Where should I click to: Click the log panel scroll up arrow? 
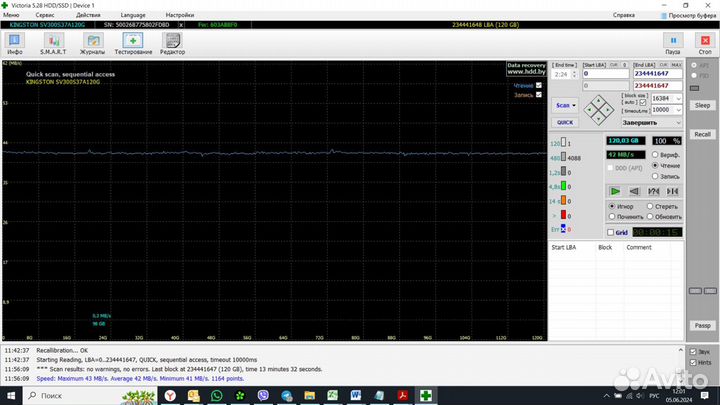681,350
